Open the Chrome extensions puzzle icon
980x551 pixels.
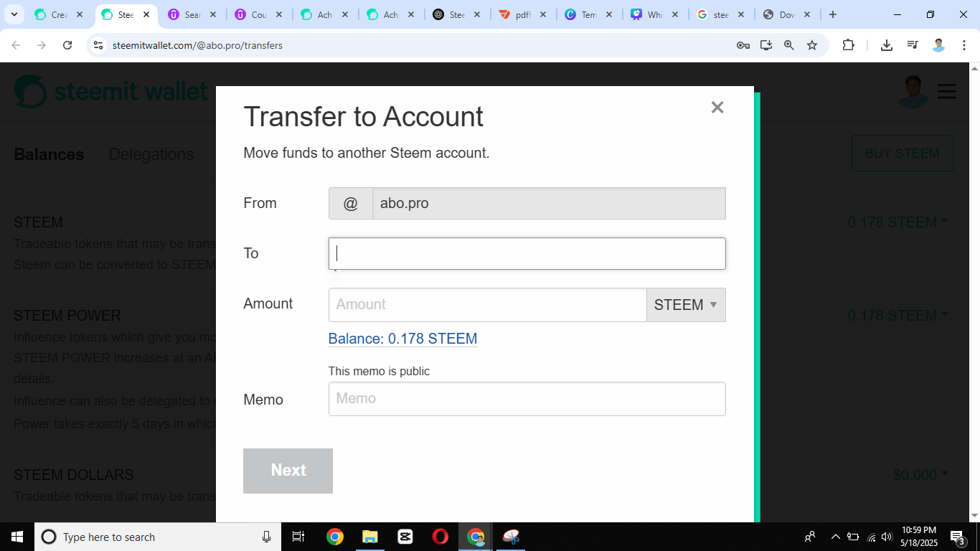848,45
